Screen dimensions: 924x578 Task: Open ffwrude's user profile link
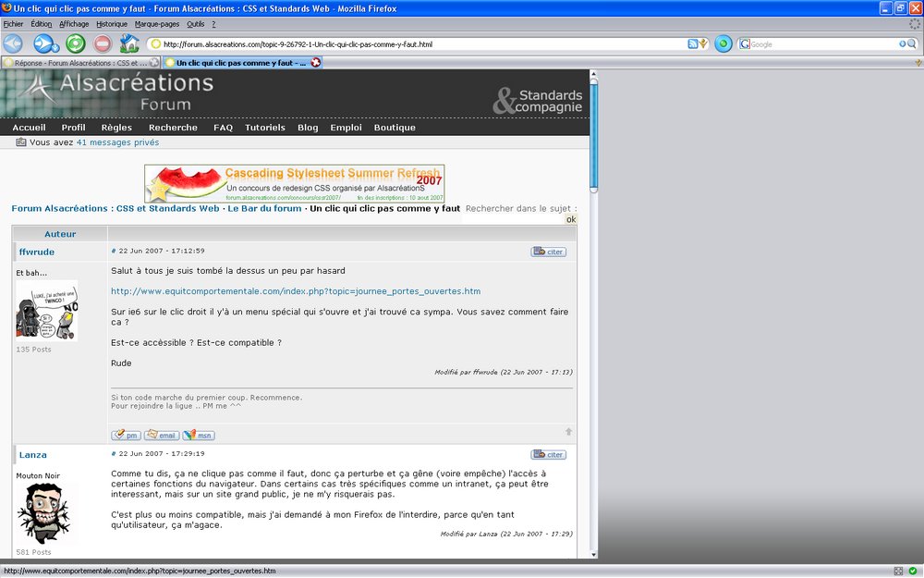(37, 252)
